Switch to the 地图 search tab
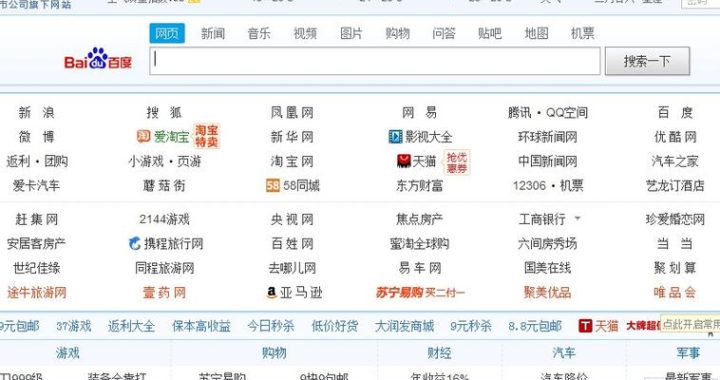Image resolution: width=720 pixels, height=380 pixels. pyautogui.click(x=536, y=34)
